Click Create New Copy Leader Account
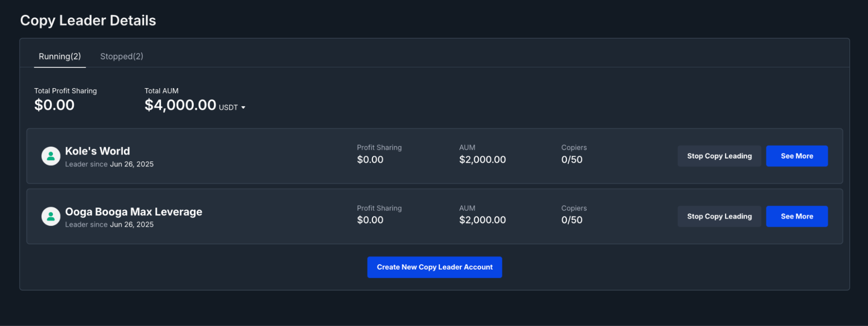868x326 pixels. click(x=434, y=267)
